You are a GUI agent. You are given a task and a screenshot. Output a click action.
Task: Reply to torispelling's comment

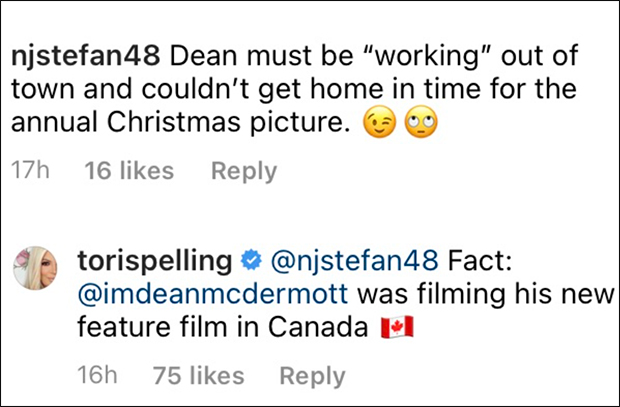pos(312,376)
